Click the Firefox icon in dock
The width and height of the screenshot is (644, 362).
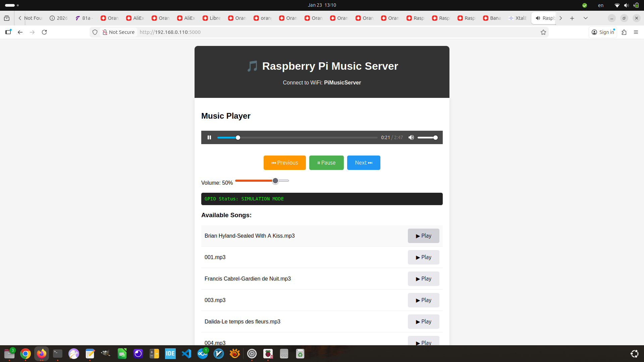tap(42, 354)
